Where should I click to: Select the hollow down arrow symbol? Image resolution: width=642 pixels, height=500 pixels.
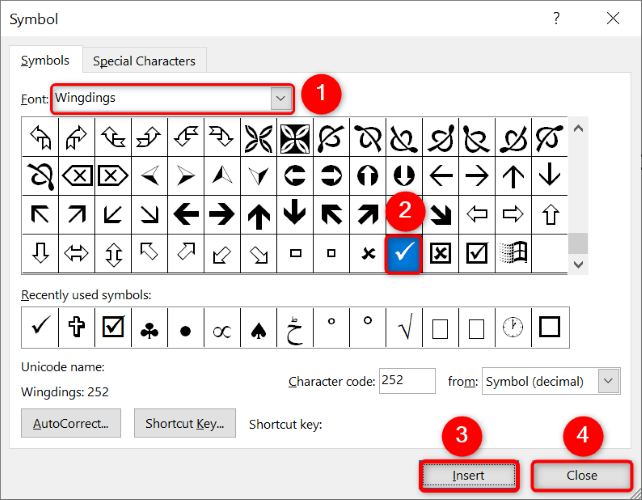point(40,253)
